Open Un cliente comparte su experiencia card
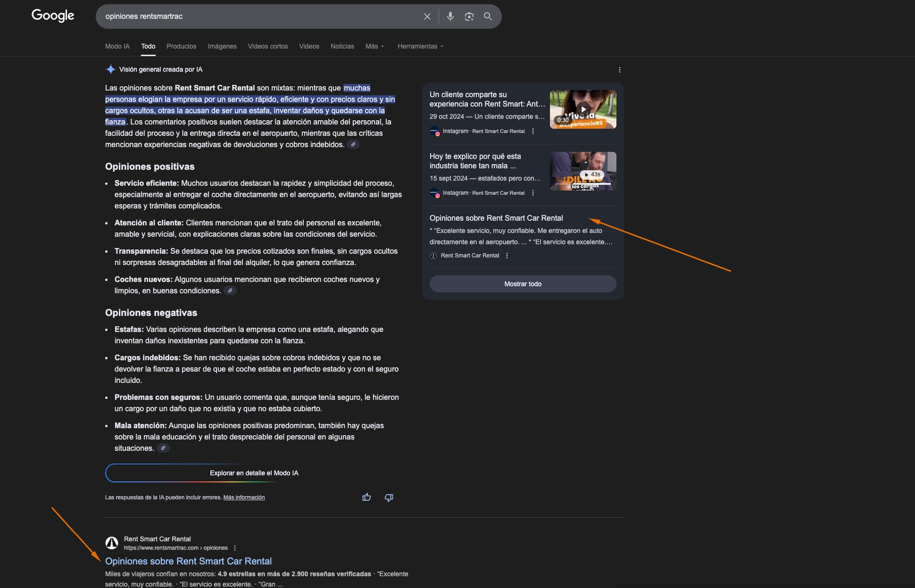The image size is (915, 588). pos(487,99)
